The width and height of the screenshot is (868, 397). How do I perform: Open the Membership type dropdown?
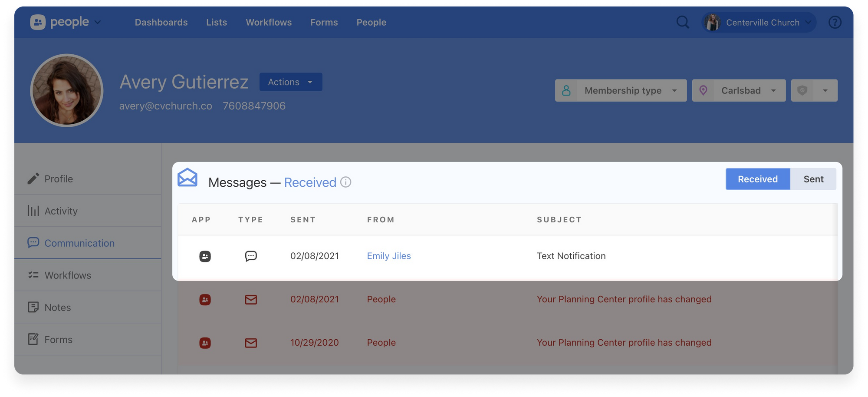tap(621, 90)
